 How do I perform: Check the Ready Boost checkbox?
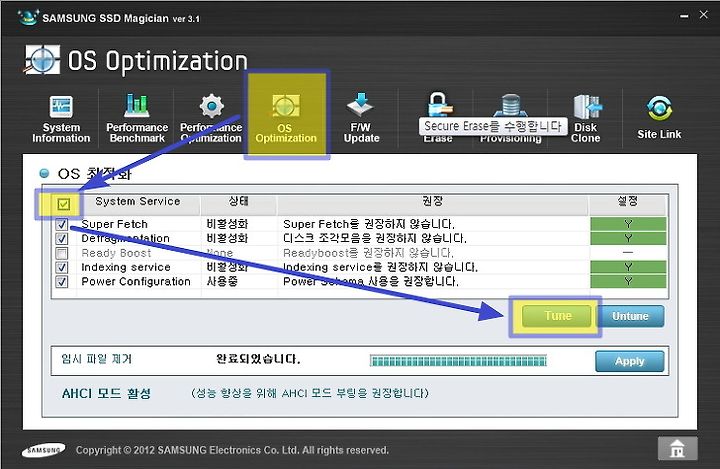tap(62, 253)
